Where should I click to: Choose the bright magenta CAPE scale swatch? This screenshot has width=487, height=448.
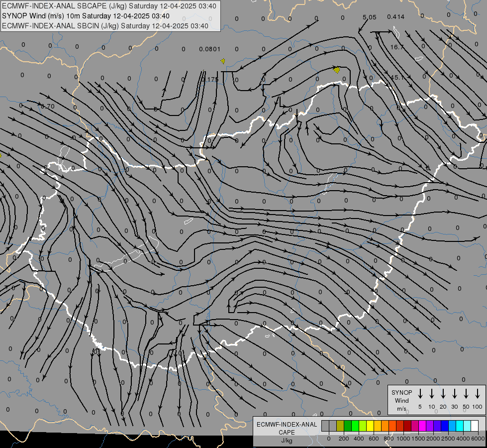point(422,426)
